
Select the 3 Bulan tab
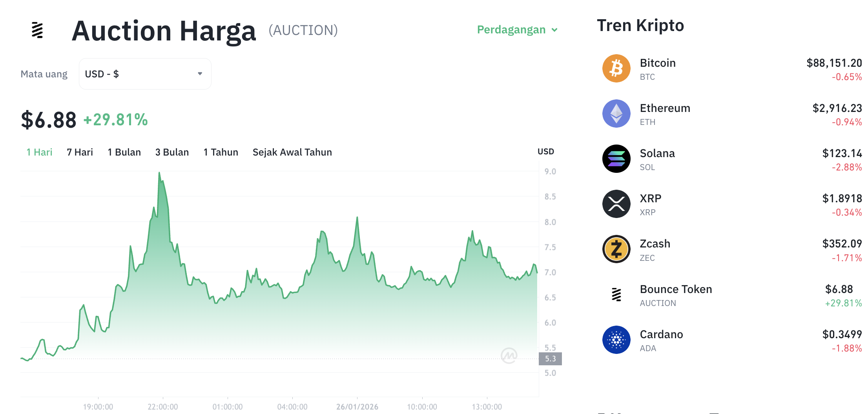172,152
